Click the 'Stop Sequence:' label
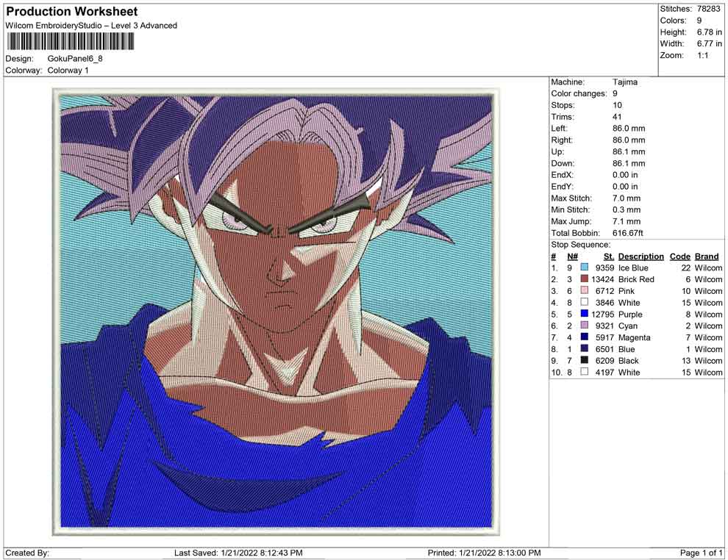 581,245
